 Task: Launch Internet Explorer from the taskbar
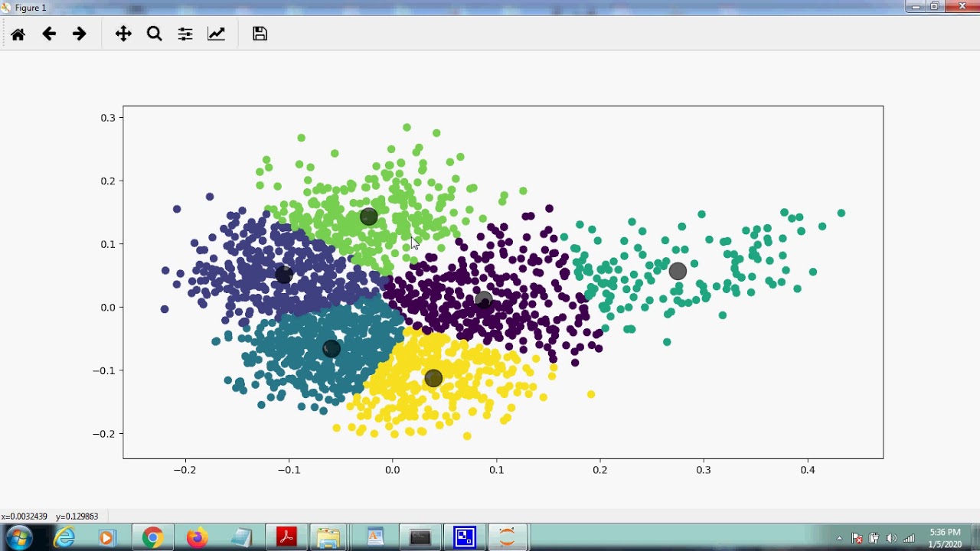(x=64, y=538)
